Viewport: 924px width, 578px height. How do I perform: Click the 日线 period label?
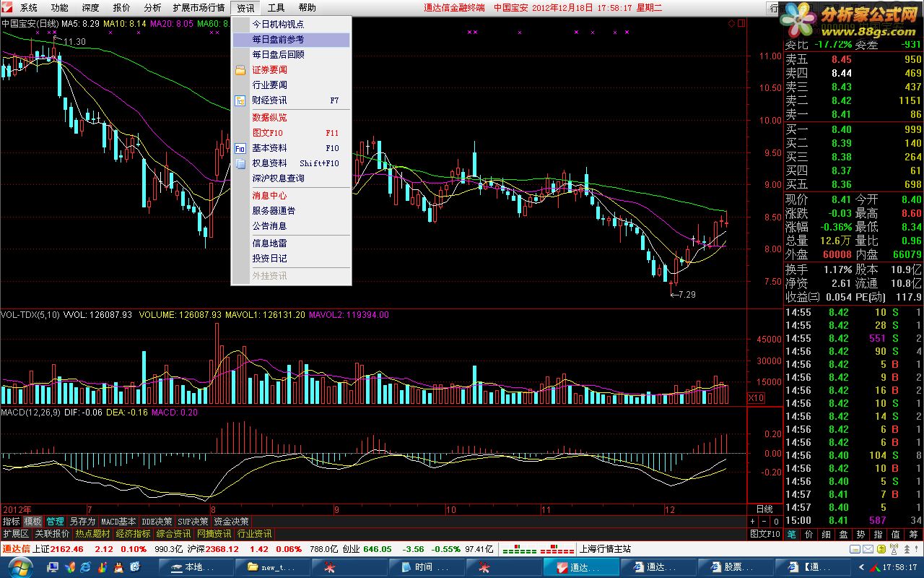[x=764, y=509]
